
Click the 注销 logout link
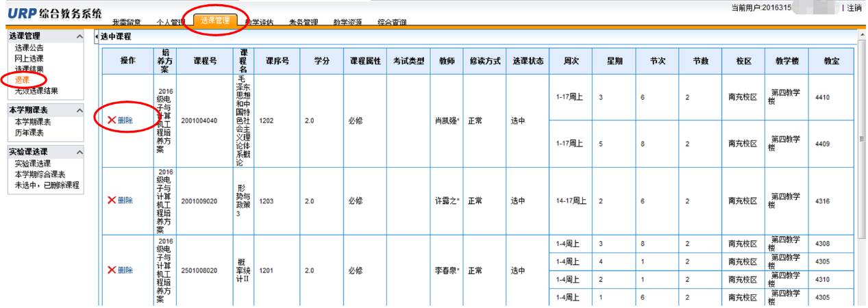[x=854, y=8]
